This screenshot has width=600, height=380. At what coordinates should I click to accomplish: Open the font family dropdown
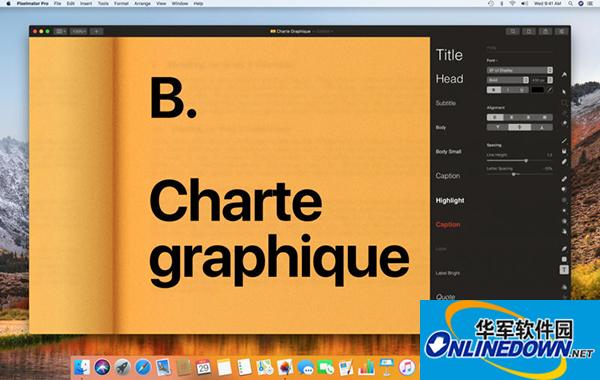pos(520,70)
